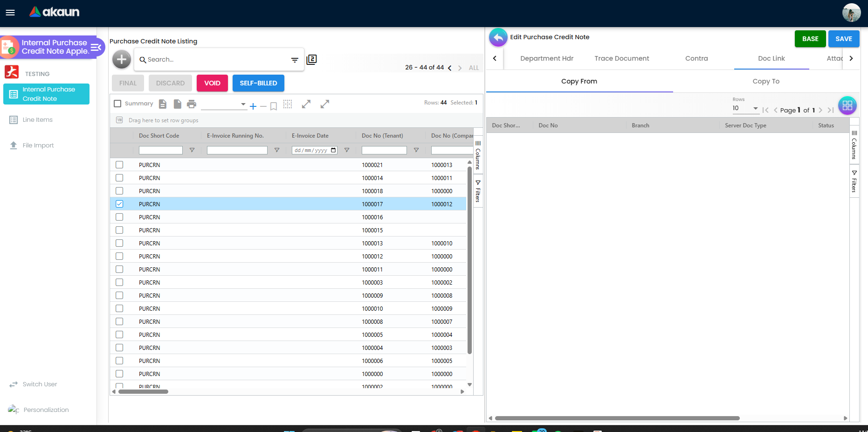Open the search filter options icon

tap(295, 60)
